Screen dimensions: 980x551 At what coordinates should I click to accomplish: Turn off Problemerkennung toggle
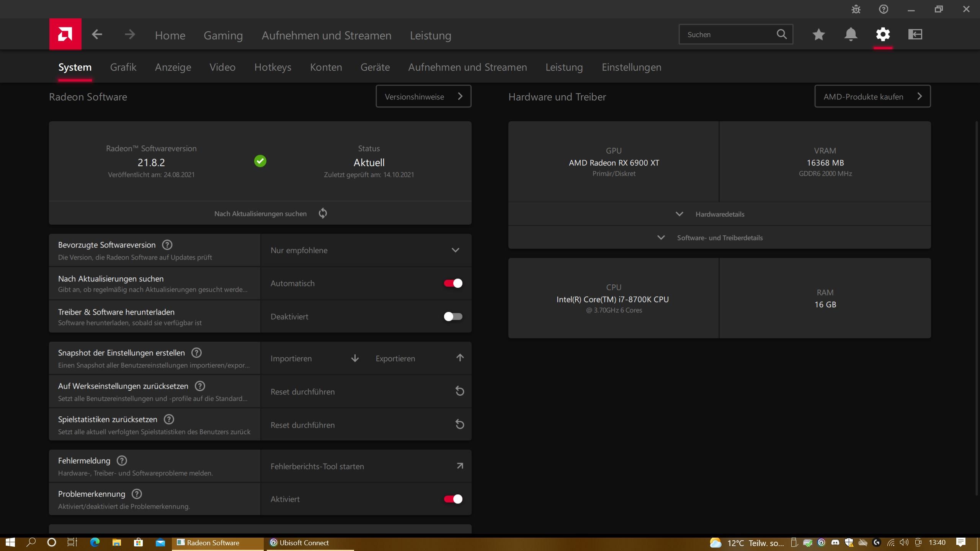(x=453, y=499)
